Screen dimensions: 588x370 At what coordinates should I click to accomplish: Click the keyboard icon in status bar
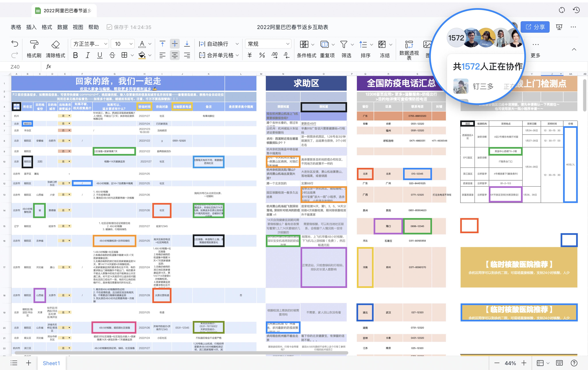click(x=559, y=363)
